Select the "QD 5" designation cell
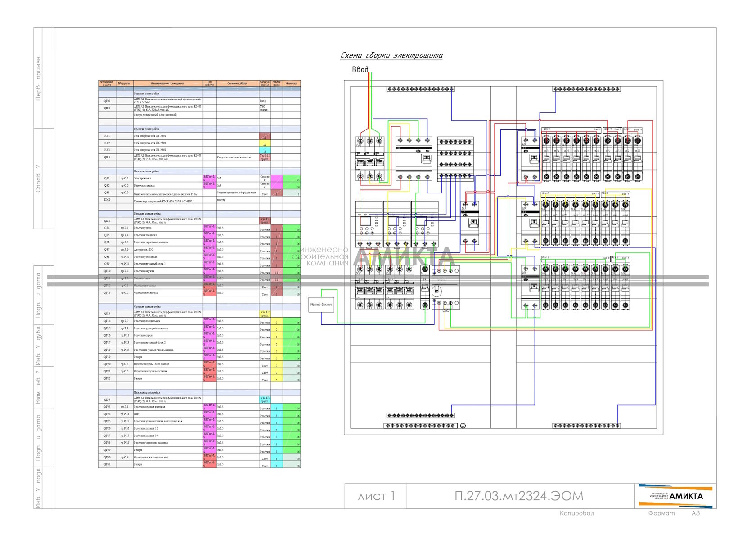 coord(107,108)
